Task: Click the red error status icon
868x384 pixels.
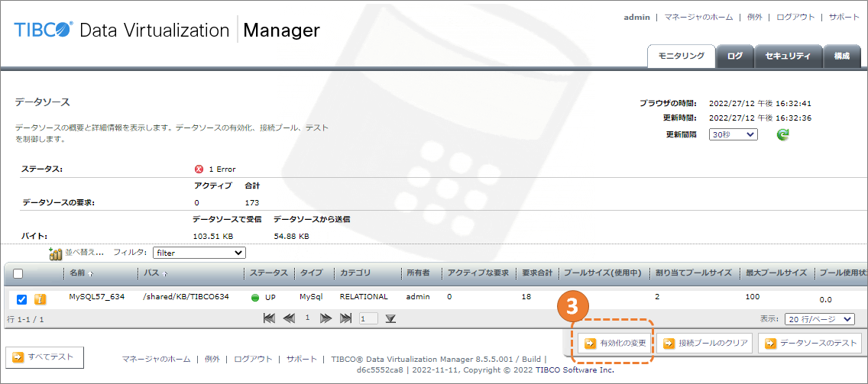Action: pyautogui.click(x=199, y=169)
